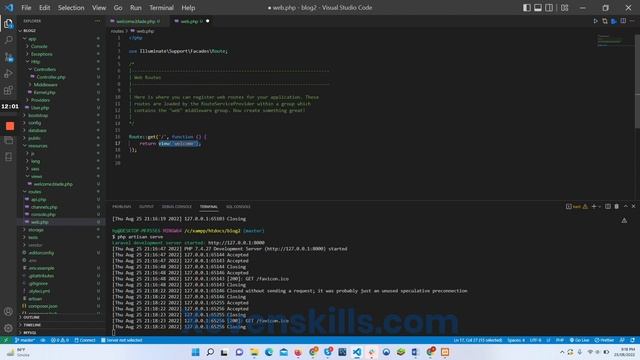640x360 pixels.
Task: Click the master branch in the status bar
Action: coord(25,340)
